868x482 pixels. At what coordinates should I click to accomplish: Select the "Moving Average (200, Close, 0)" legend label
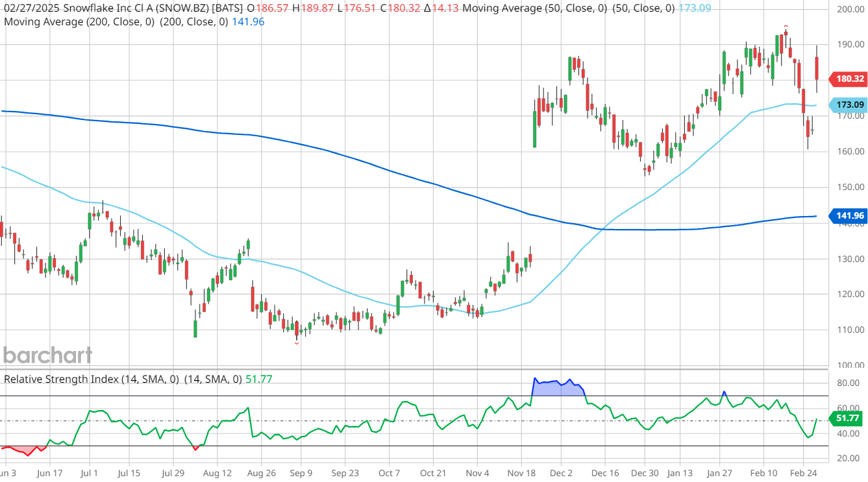pyautogui.click(x=79, y=22)
